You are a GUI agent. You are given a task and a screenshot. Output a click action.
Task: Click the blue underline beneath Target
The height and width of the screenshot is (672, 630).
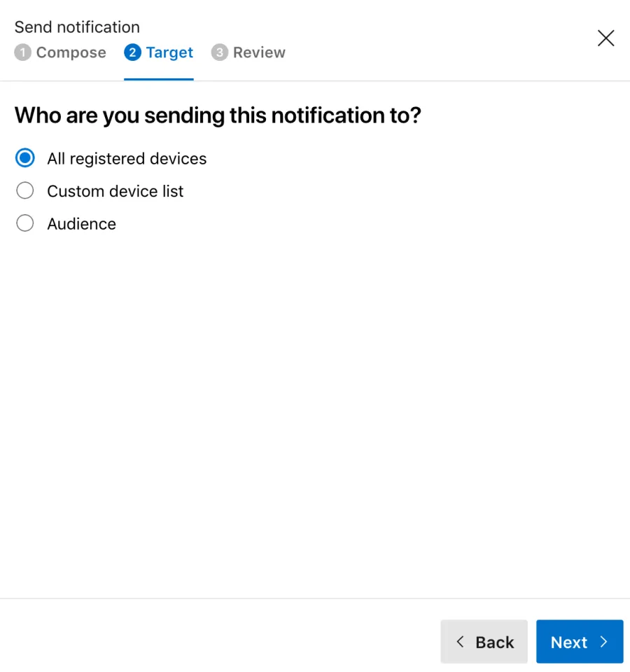click(x=159, y=79)
